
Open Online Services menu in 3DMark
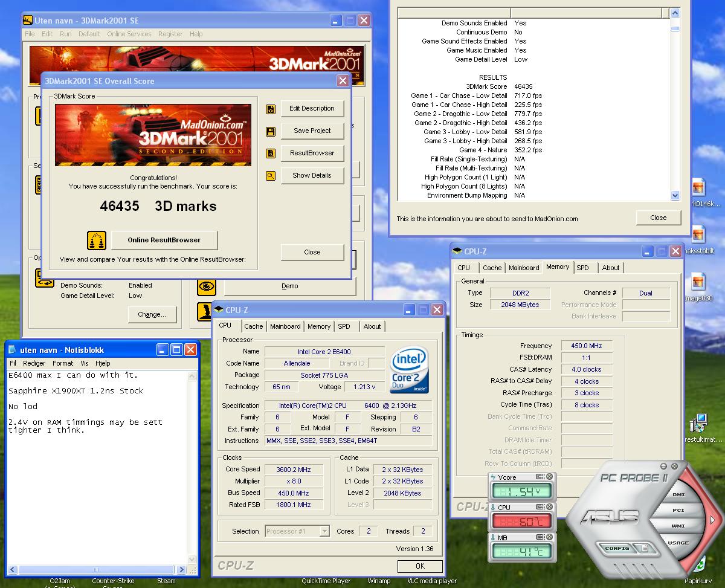click(129, 34)
